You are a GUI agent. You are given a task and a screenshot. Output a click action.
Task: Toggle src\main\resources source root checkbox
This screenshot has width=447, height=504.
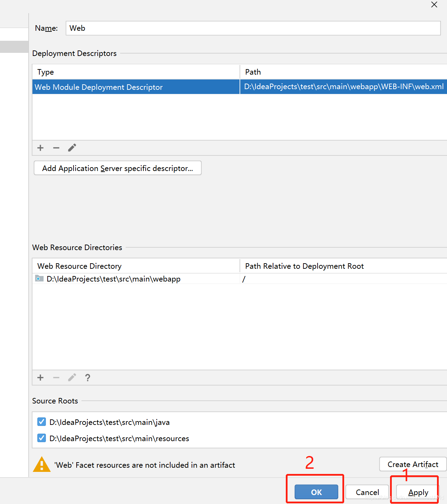(41, 438)
